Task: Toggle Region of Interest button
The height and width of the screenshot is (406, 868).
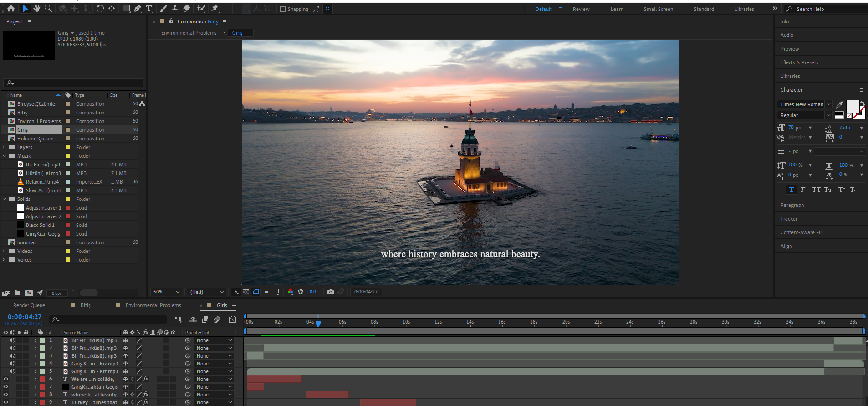Action: (266, 292)
